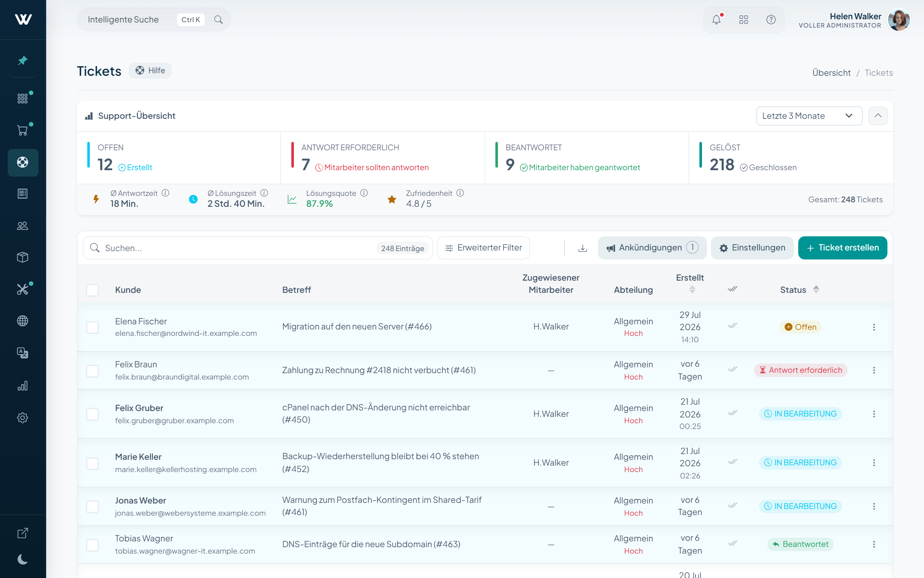Open the apps grid icon in header
The width and height of the screenshot is (924, 578).
(743, 20)
